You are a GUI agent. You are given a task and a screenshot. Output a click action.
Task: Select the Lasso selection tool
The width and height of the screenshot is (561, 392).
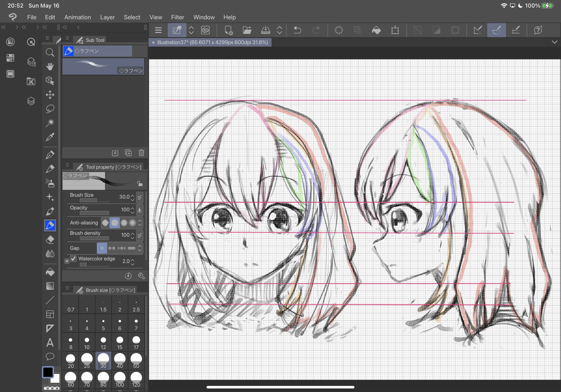point(50,109)
